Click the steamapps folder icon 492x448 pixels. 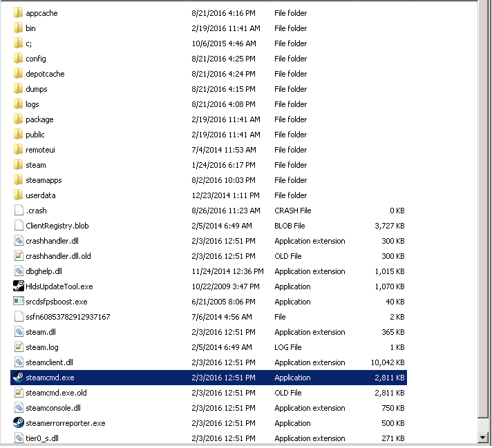(x=18, y=180)
